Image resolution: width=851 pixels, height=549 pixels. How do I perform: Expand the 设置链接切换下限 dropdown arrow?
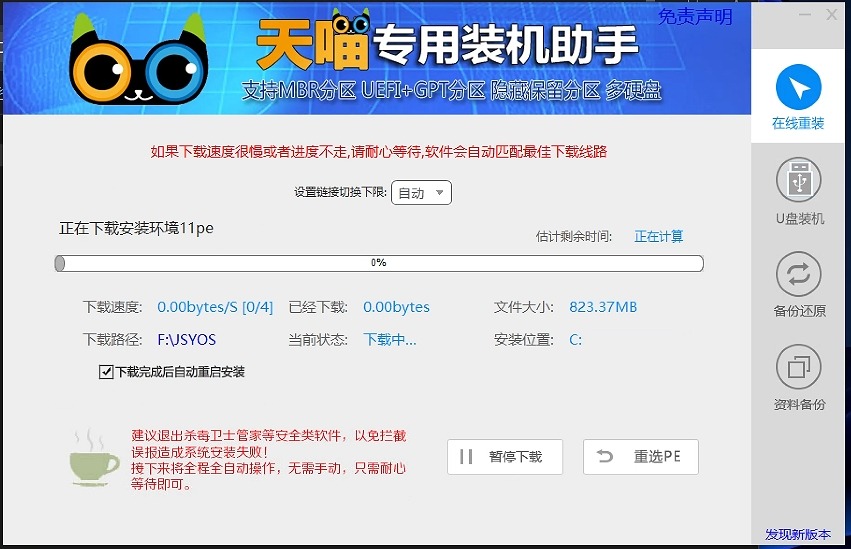pos(439,193)
